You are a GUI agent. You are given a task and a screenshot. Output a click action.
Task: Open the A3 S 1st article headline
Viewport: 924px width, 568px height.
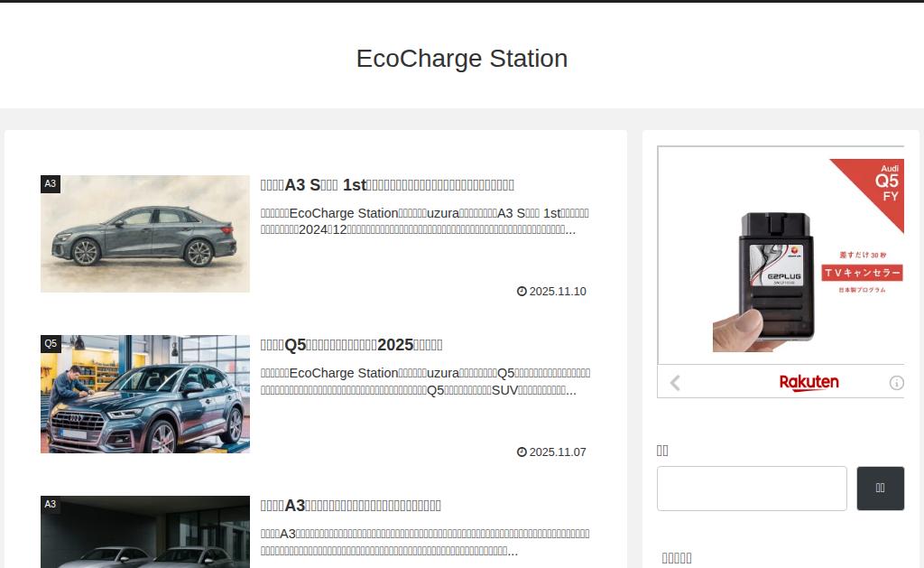click(387, 184)
